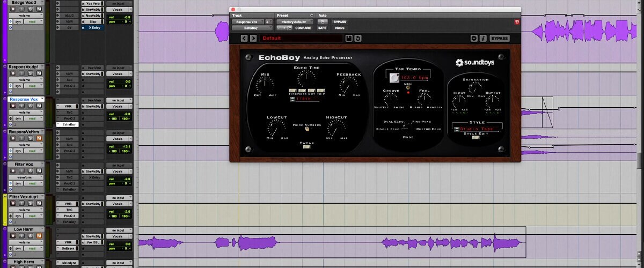Enable input monitoring on Low Harm track
Image resolution: width=644 pixels, height=268 pixels.
(x=21, y=236)
